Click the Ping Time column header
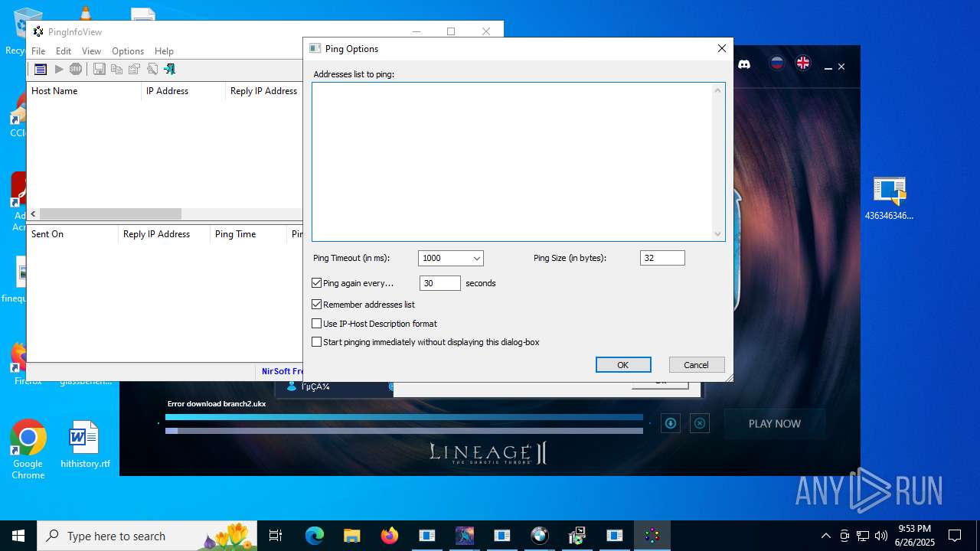The width and height of the screenshot is (980, 551). click(x=249, y=234)
